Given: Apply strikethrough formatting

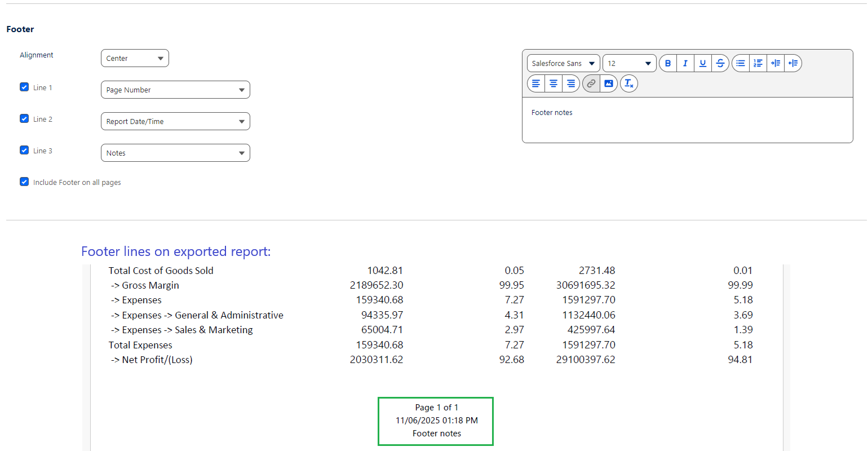Looking at the screenshot, I should coord(720,63).
